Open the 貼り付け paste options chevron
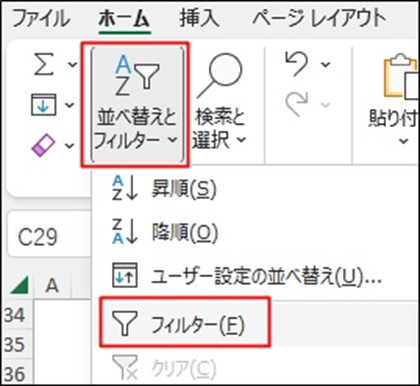 click(404, 141)
